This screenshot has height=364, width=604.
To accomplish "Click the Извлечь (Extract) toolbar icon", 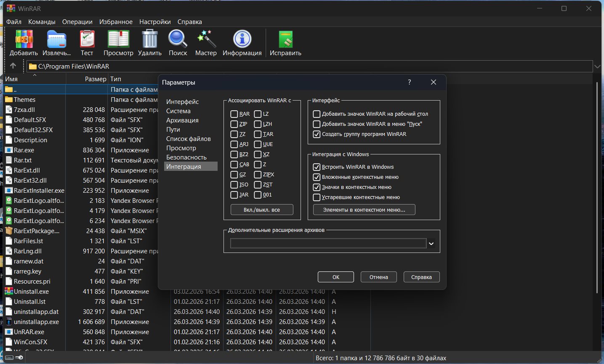I will click(x=56, y=43).
